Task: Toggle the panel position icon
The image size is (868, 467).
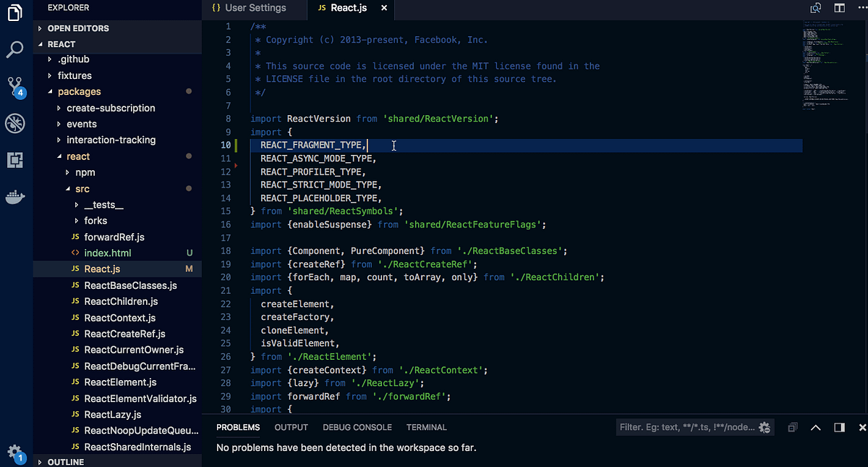Action: pos(839,427)
